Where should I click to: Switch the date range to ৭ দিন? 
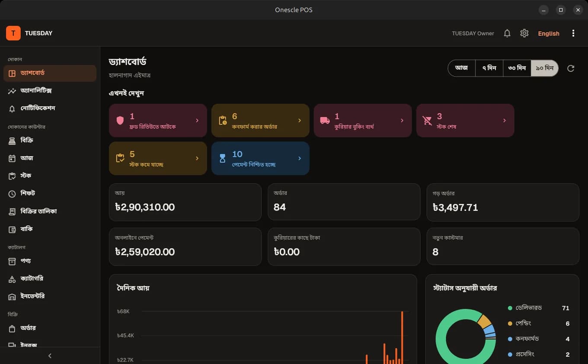point(489,68)
